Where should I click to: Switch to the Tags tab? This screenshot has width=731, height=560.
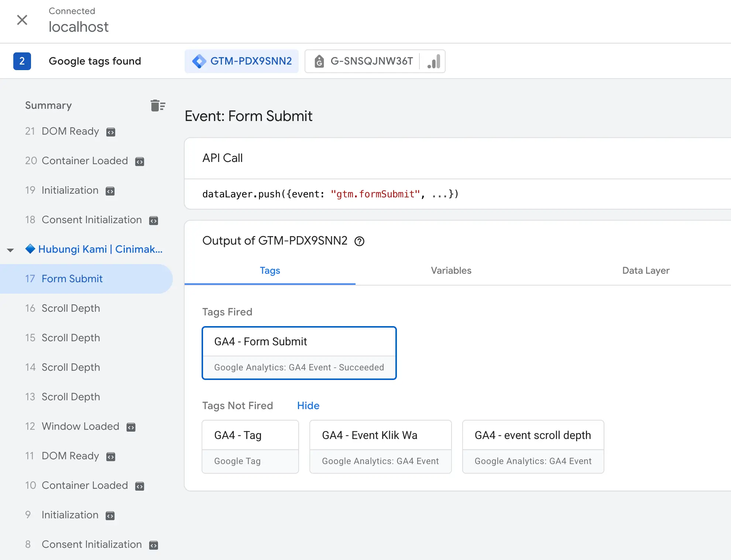coord(270,271)
